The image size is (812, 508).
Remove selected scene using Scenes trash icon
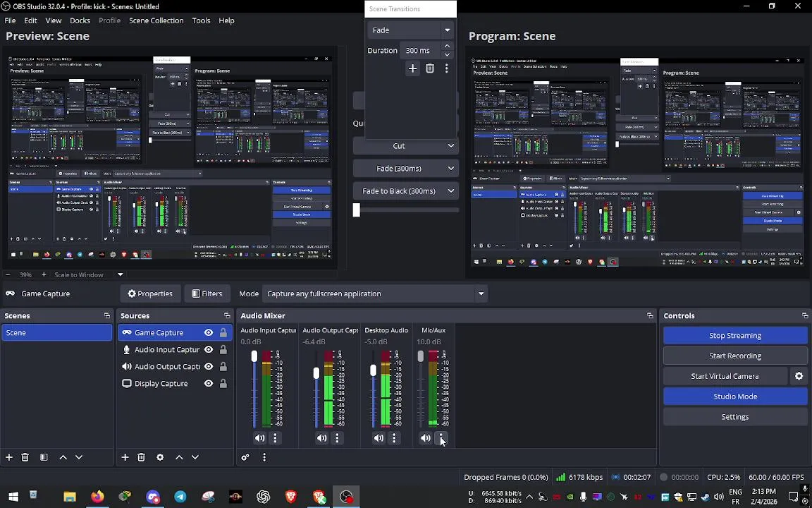[25, 457]
